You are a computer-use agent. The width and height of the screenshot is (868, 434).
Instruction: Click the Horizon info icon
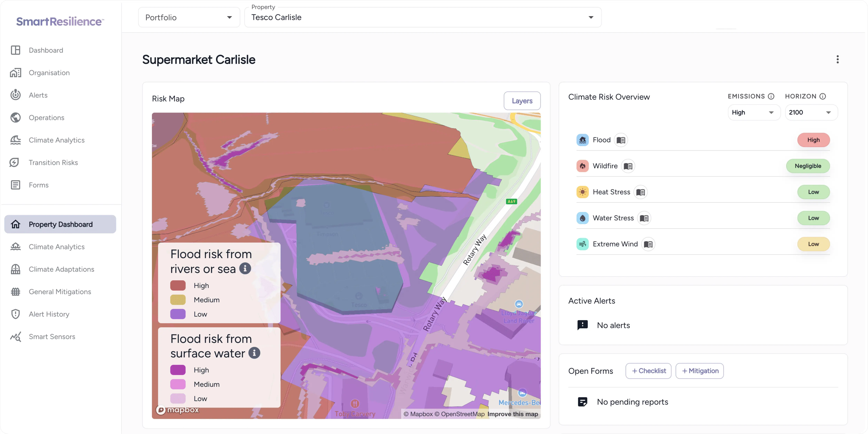click(x=823, y=96)
